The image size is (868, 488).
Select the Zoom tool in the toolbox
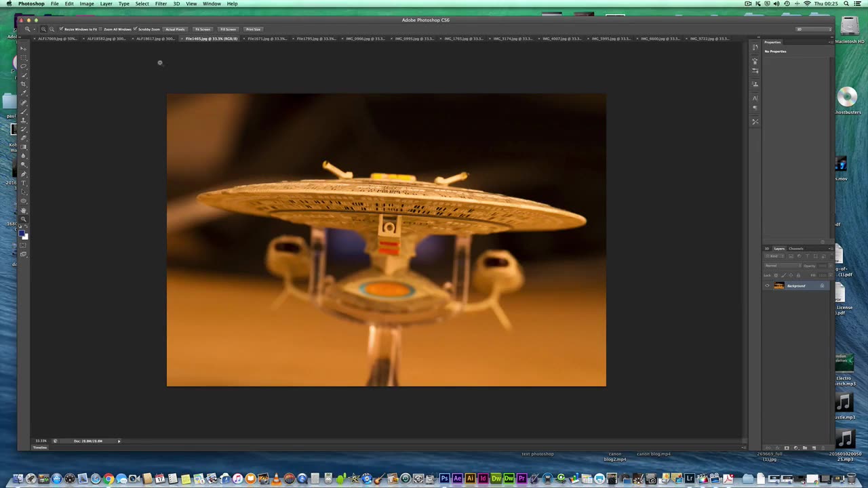24,219
